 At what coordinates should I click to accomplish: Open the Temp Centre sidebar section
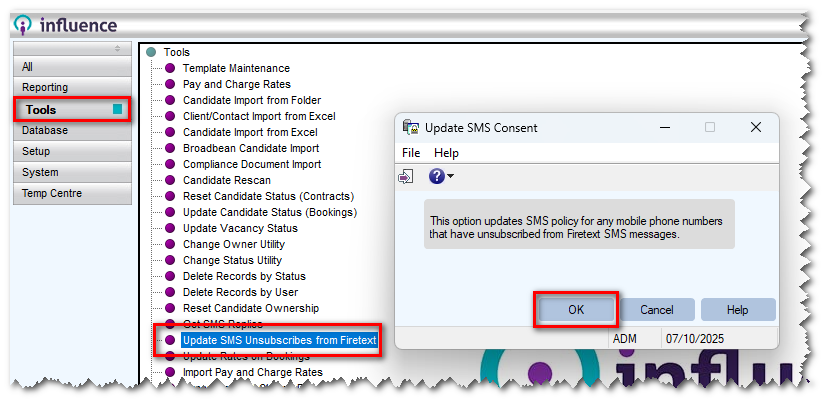click(x=72, y=193)
